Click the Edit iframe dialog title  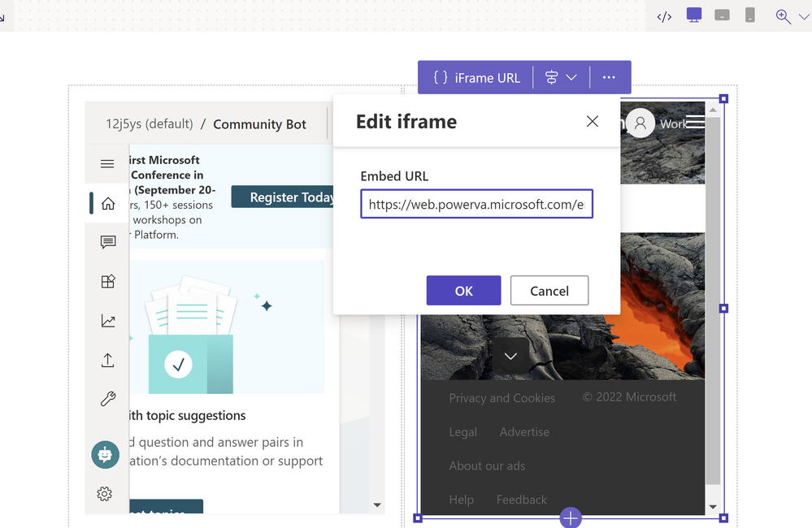[x=406, y=122]
